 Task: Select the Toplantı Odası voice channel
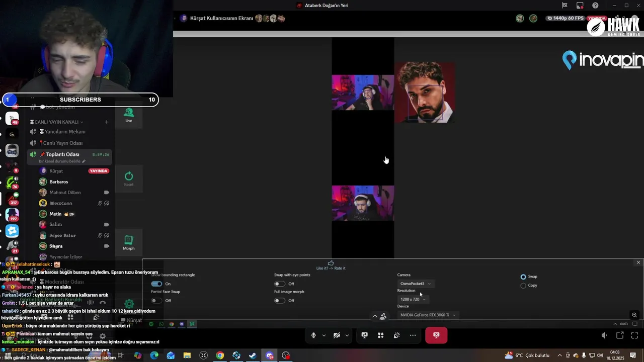coord(69,157)
